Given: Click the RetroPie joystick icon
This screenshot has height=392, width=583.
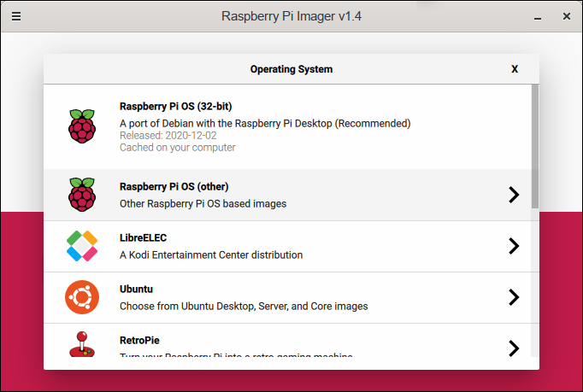Looking at the screenshot, I should 82,344.
